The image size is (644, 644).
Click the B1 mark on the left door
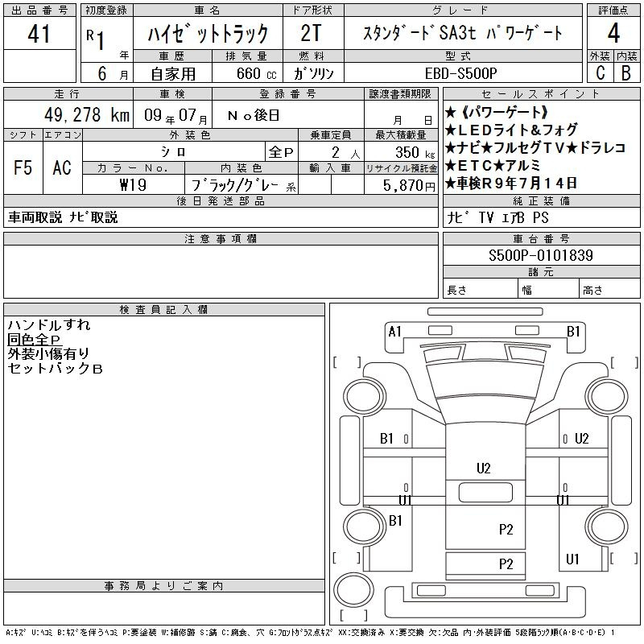coord(386,439)
